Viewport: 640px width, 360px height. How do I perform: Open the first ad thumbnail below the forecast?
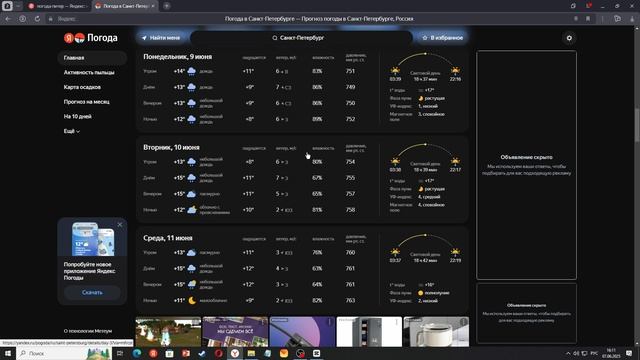(168, 332)
